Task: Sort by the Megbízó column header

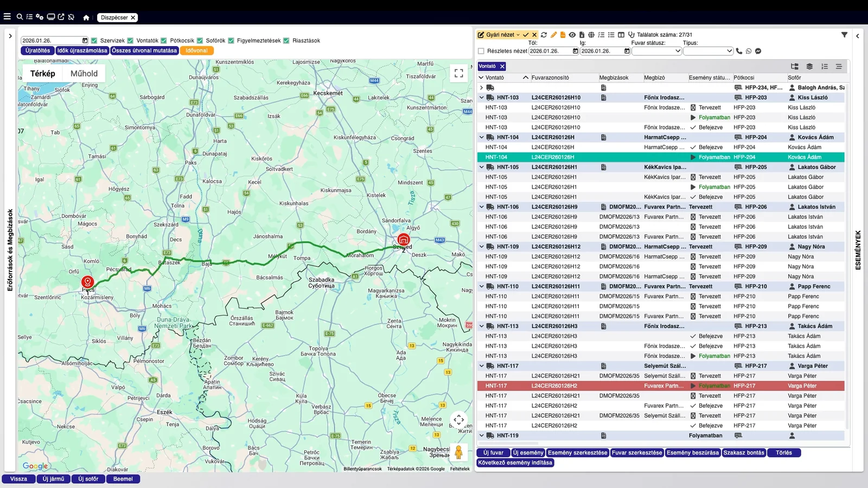Action: pyautogui.click(x=654, y=78)
